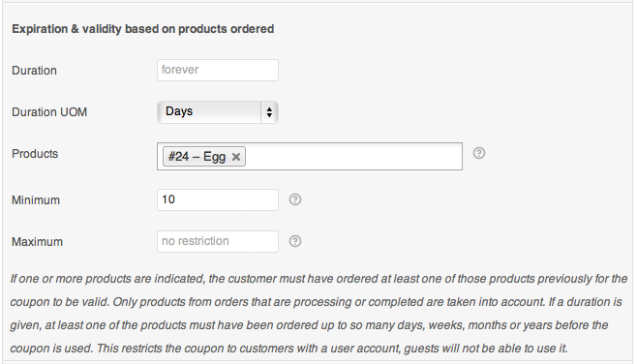Image resolution: width=637 pixels, height=364 pixels.
Task: Click the description line about guests unable to use
Action: point(288,349)
